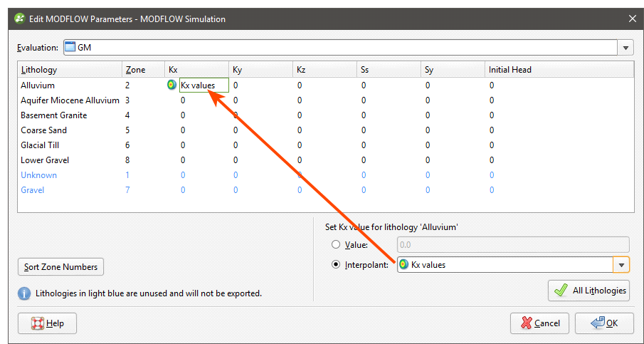Viewport: 644px width, 344px height.
Task: Click Ky cell for Alluvium
Action: pyautogui.click(x=261, y=85)
